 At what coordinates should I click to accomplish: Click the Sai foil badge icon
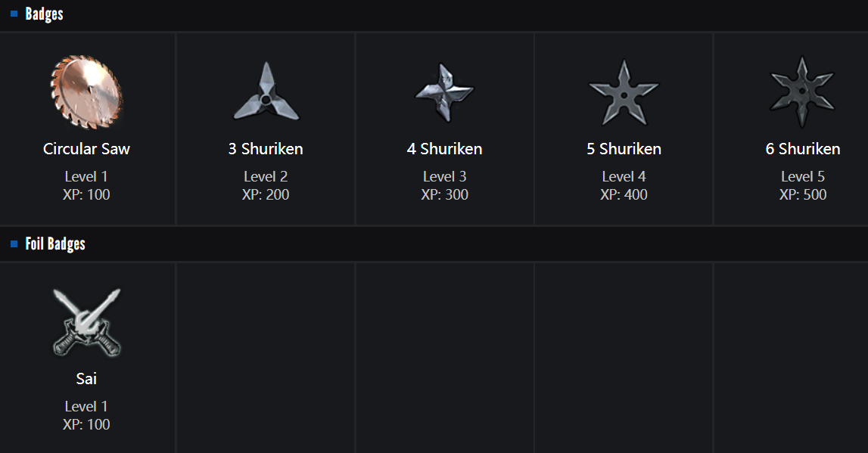86,322
